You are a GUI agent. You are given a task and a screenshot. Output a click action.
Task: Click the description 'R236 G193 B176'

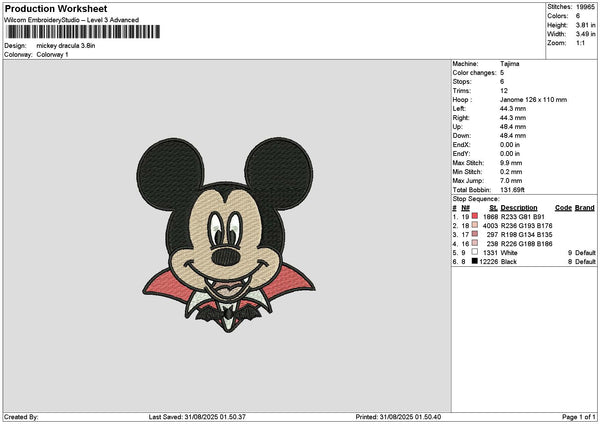526,225
